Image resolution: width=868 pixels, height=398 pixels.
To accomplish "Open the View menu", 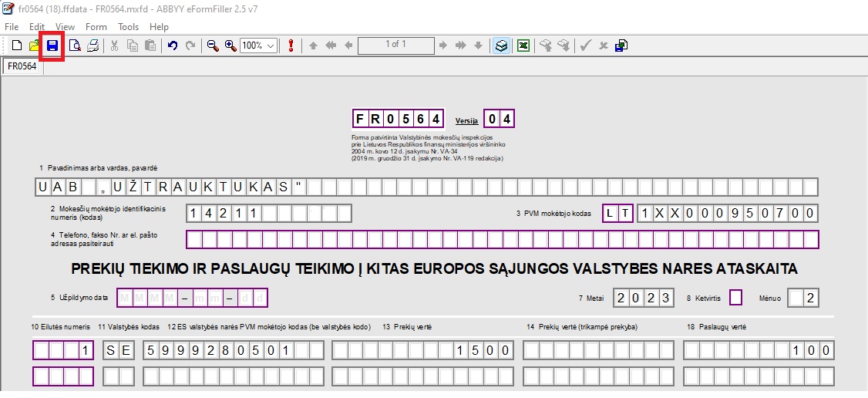I will point(65,26).
